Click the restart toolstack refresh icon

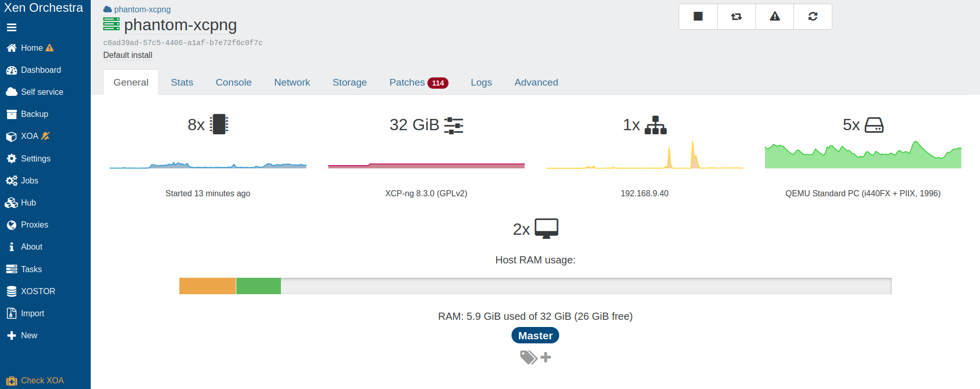click(x=812, y=16)
